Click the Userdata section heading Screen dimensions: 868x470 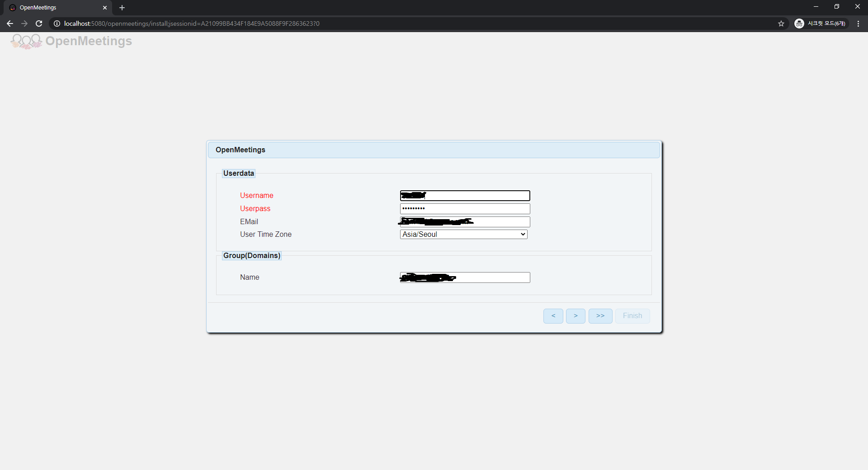click(239, 174)
